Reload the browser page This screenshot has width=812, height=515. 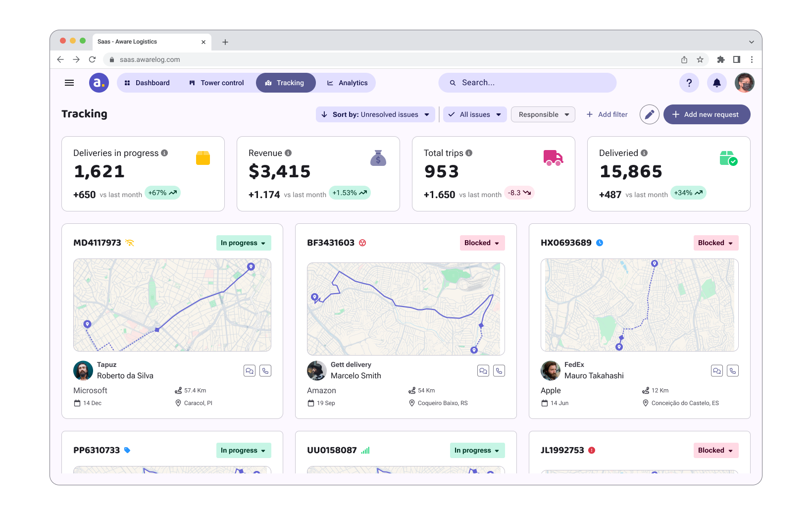pos(92,59)
